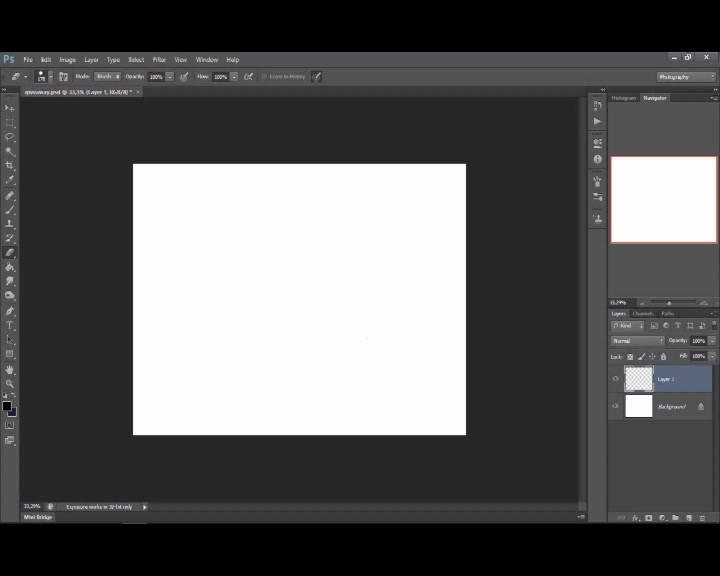Toggle lock transparent pixels
Image resolution: width=720 pixels, height=576 pixels.
click(x=630, y=356)
